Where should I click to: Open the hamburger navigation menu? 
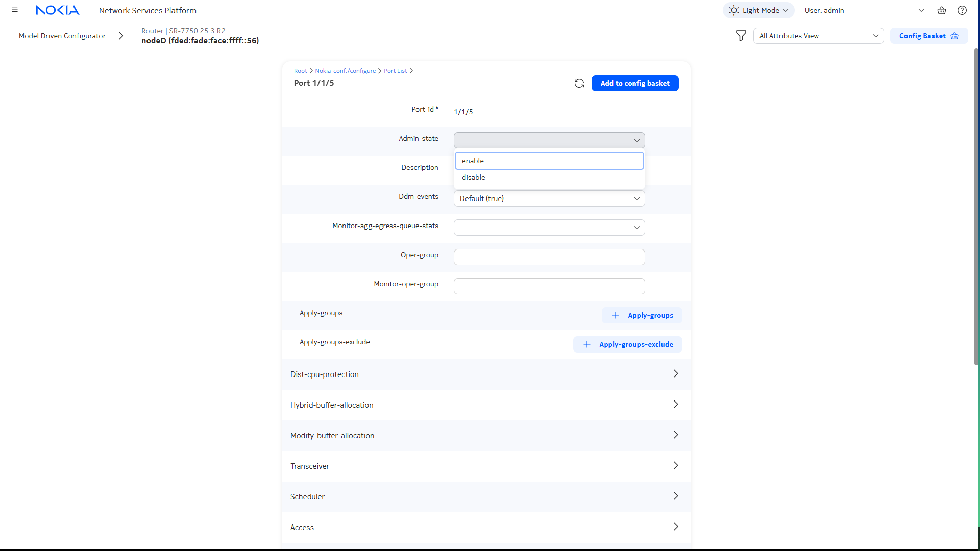[15, 10]
